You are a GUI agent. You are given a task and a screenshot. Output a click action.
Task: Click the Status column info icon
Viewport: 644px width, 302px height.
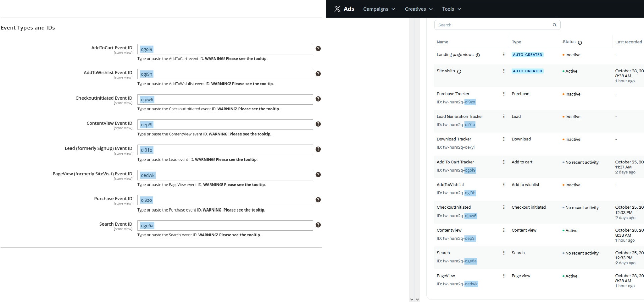coord(580,43)
